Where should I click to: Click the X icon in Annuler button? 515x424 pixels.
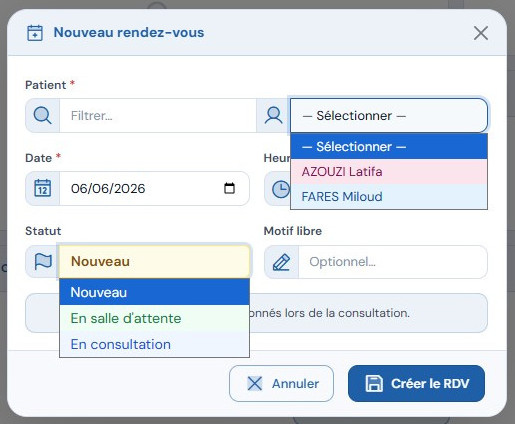click(x=255, y=383)
